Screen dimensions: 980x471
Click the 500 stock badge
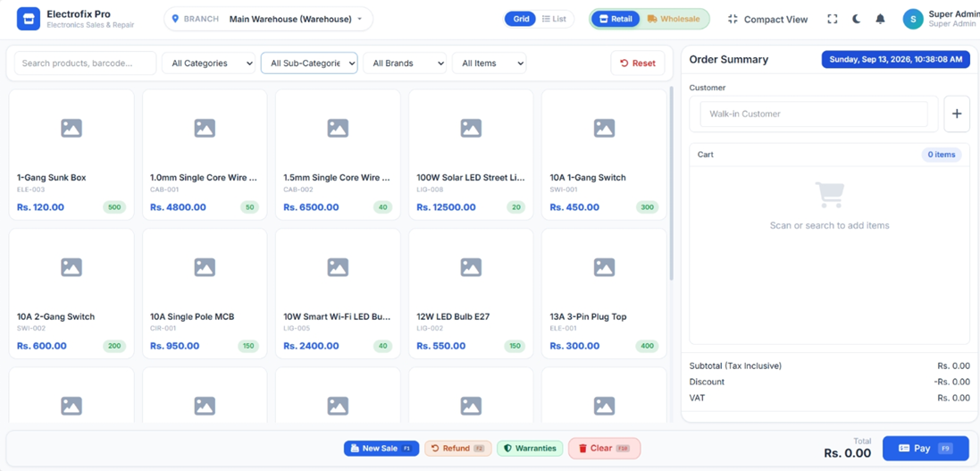[114, 207]
